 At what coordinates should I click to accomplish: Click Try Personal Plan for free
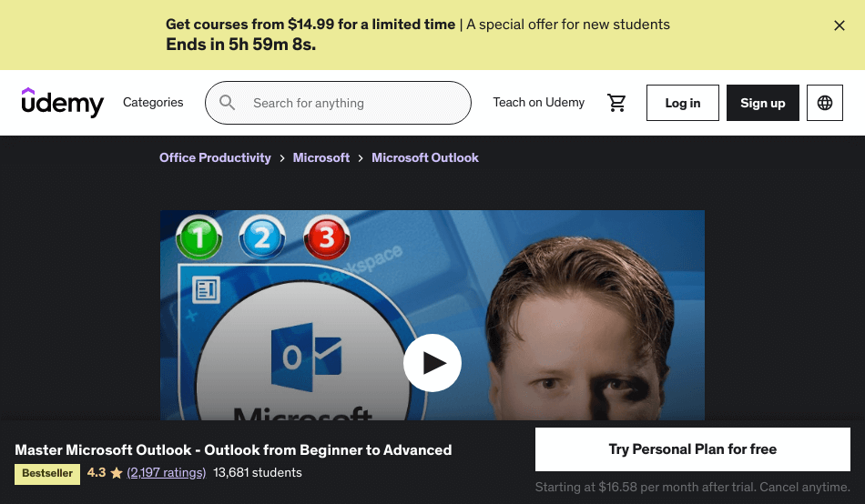692,449
